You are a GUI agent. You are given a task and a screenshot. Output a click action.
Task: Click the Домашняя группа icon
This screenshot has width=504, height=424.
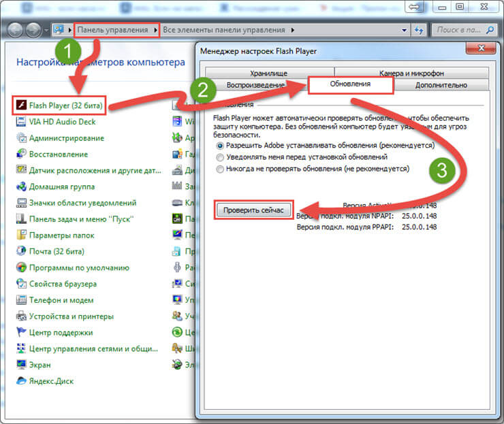22,186
